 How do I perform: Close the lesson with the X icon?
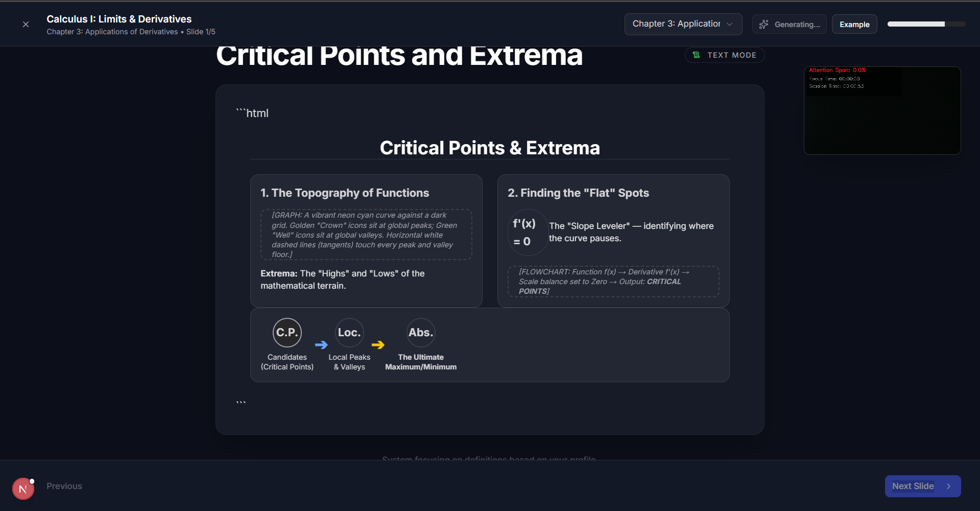(26, 25)
